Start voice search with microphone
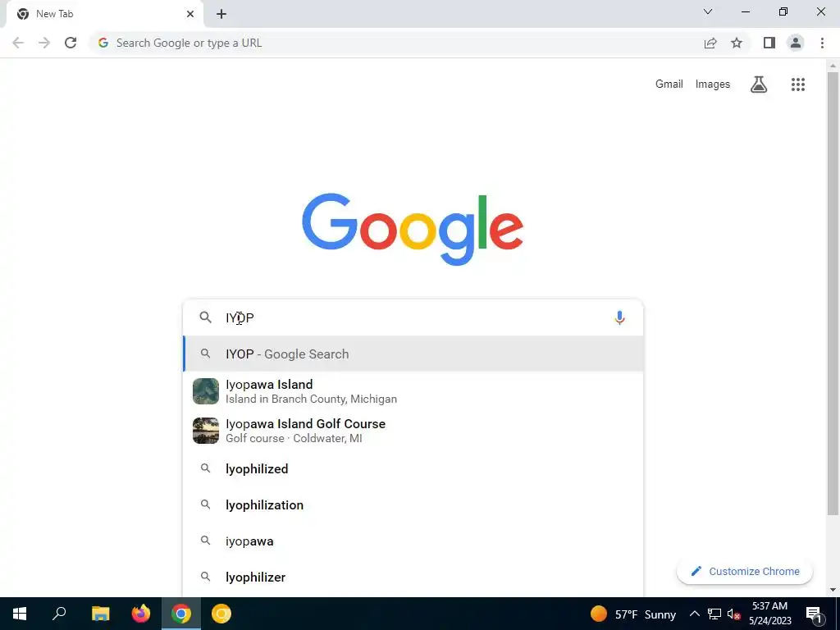Screen dimensions: 840x630 619,317
